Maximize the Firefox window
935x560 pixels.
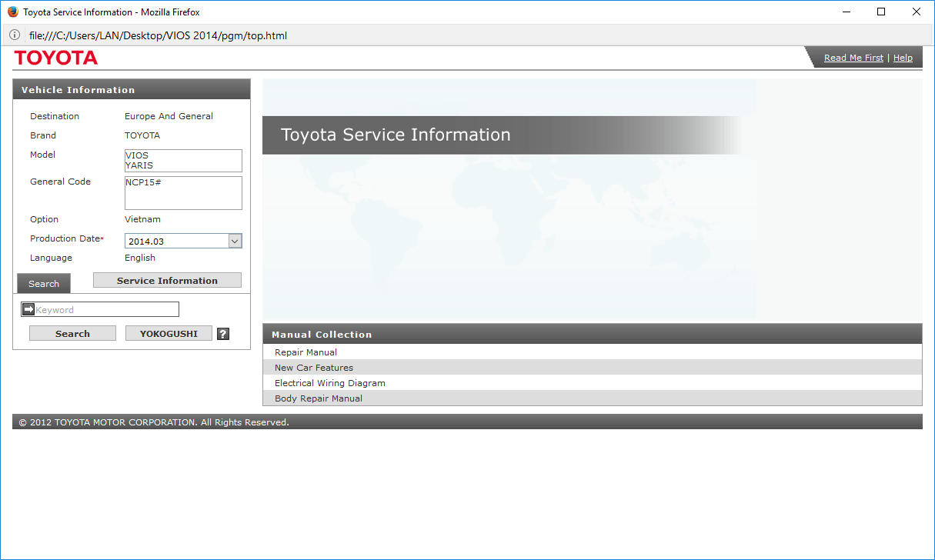[x=881, y=12]
